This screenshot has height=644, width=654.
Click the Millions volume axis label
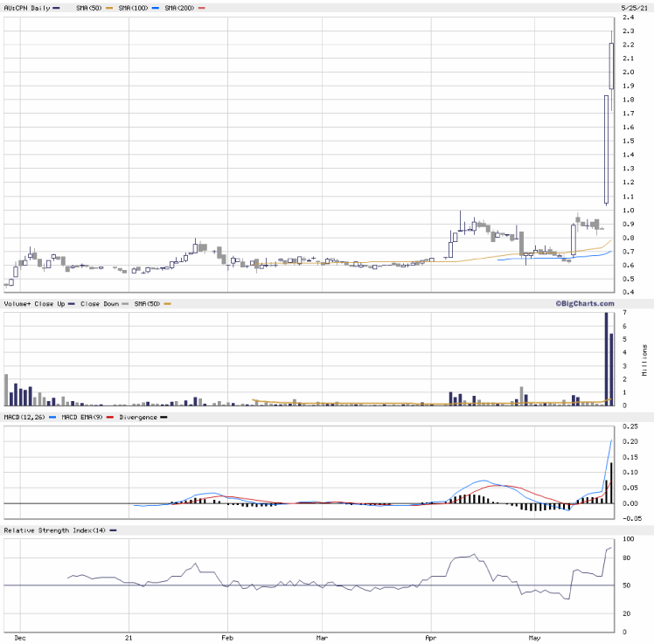click(x=645, y=358)
